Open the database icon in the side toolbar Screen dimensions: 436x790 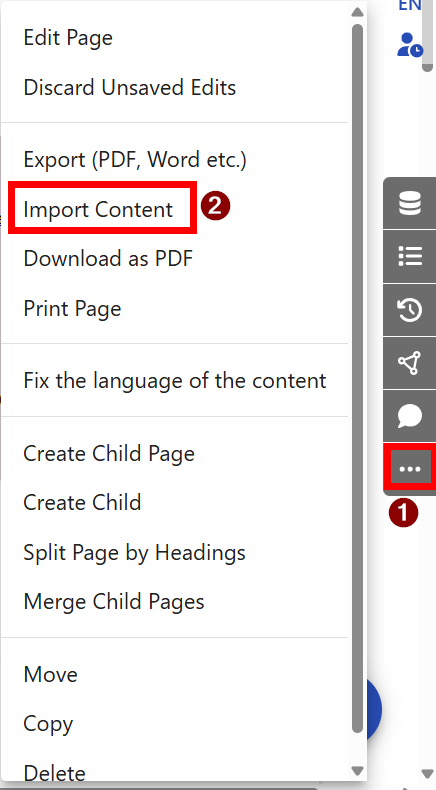[x=410, y=204]
